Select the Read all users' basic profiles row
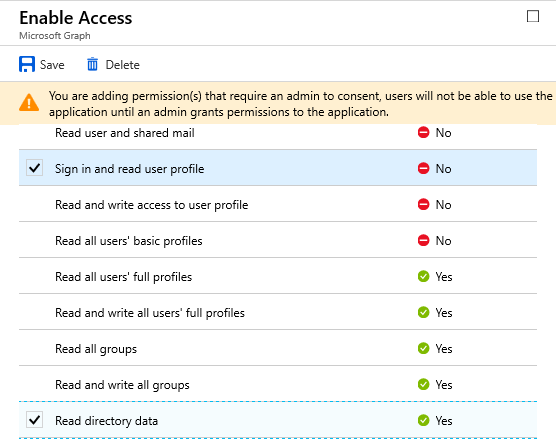This screenshot has width=556, height=446. click(x=278, y=240)
